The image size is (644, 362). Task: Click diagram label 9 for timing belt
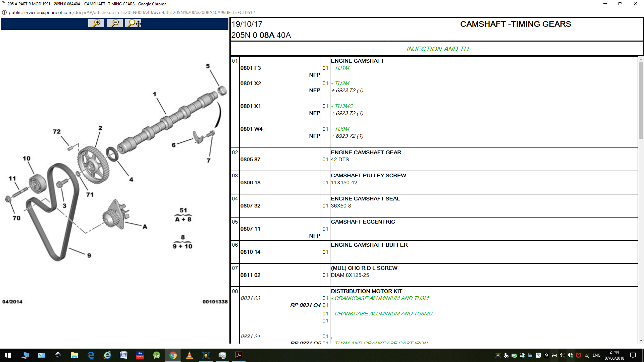tap(89, 255)
